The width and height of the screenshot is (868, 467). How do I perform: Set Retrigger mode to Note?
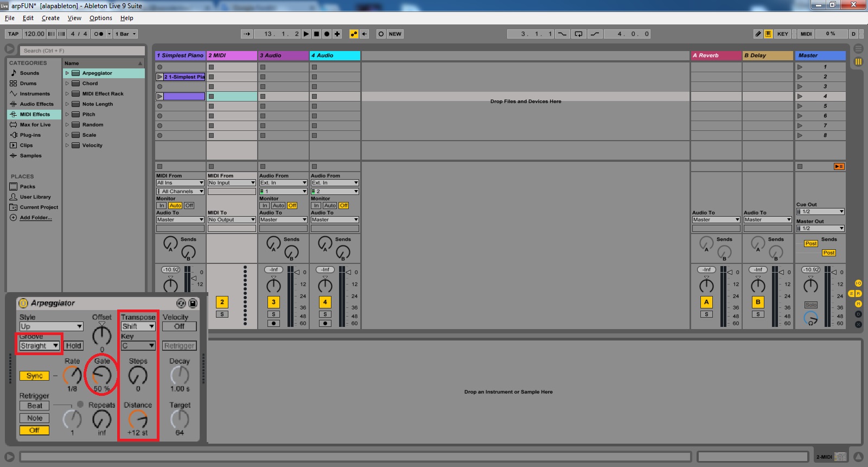pyautogui.click(x=35, y=418)
